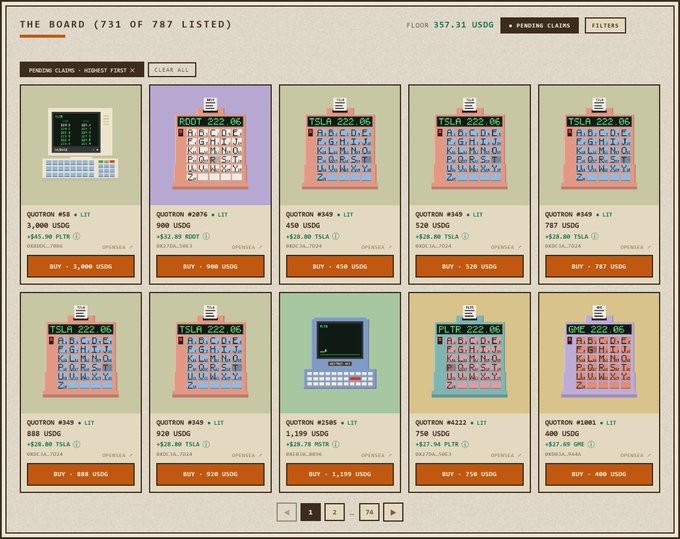This screenshot has width=680, height=539.
Task: Buy Quotron #1001 for 400 USDG
Action: point(599,474)
